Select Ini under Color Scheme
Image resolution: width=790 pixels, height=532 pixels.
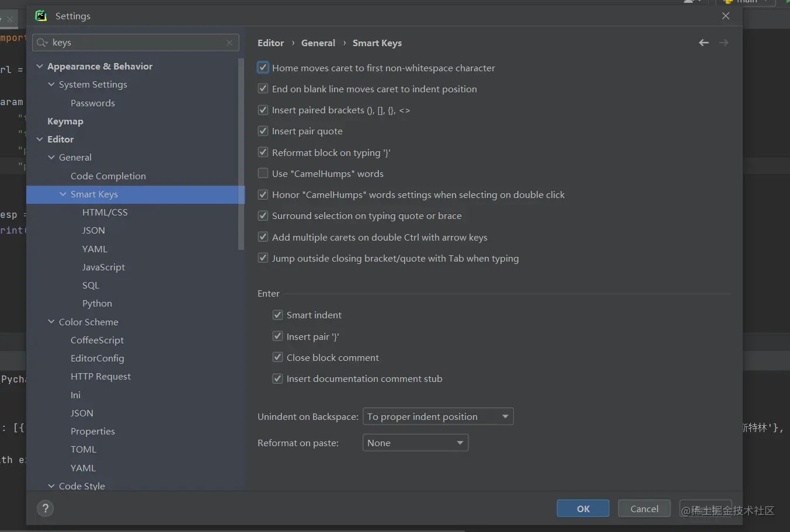point(75,395)
